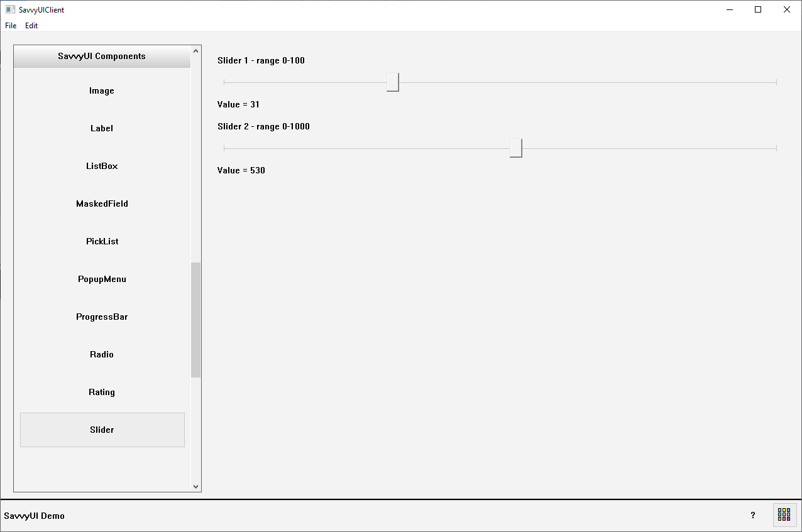
Task: Click the Slider 1 thumb handle
Action: (x=393, y=82)
